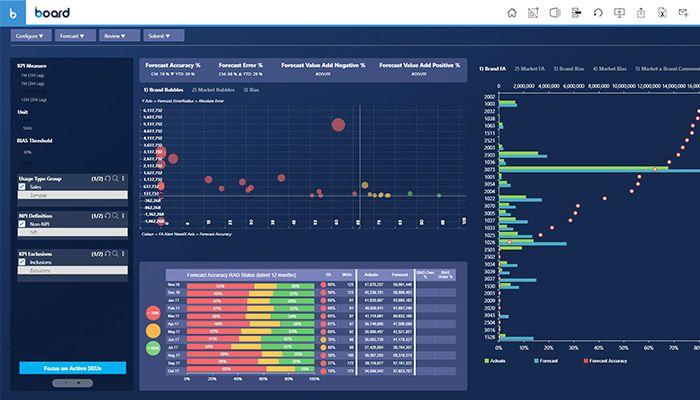Select the '4) Market Bias' tab
The image size is (700, 400).
point(609,69)
